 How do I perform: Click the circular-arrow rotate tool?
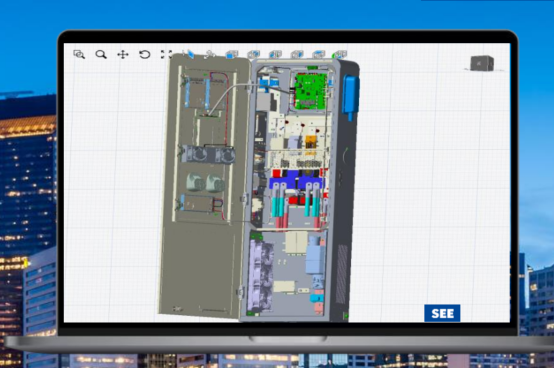coord(145,54)
